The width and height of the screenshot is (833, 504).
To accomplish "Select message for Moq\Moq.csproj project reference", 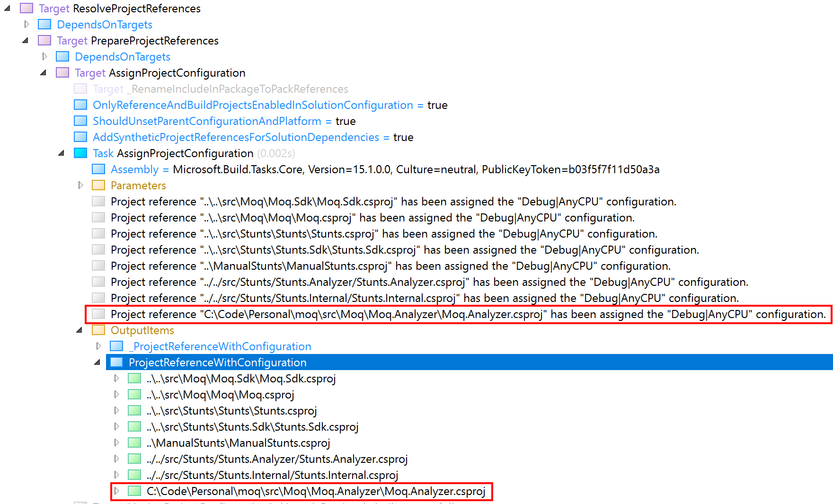I will pyautogui.click(x=373, y=218).
